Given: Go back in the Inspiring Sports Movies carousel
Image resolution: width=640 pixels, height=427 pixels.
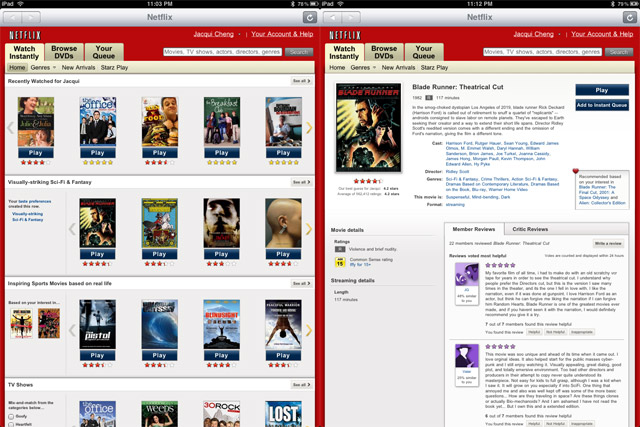Looking at the screenshot, I should click(72, 330).
